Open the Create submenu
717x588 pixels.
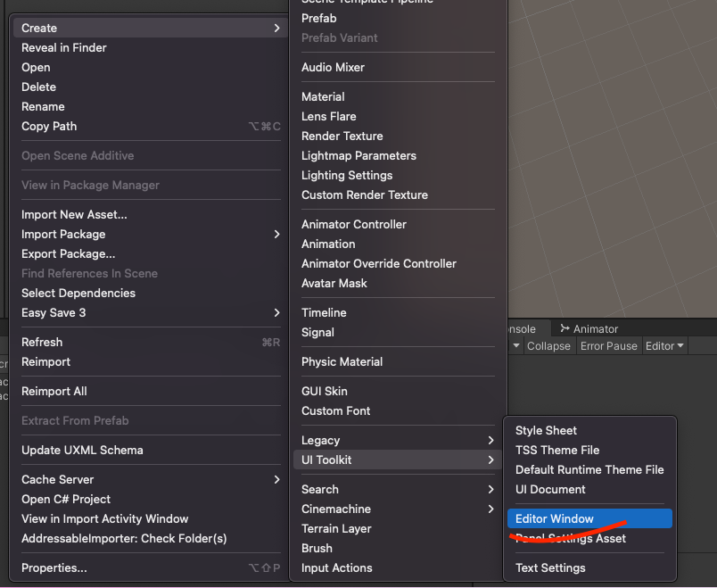[150, 28]
